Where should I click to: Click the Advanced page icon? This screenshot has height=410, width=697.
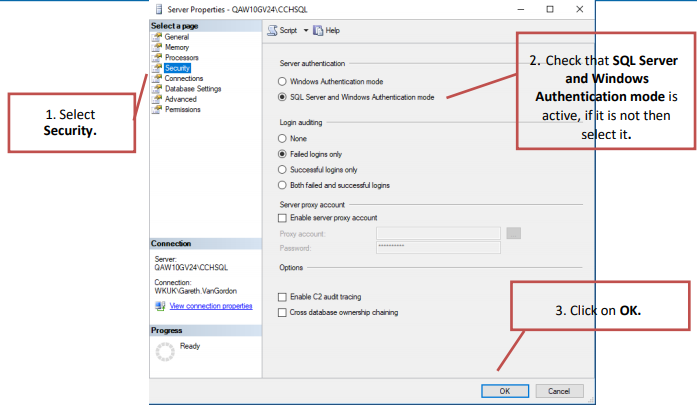point(157,99)
